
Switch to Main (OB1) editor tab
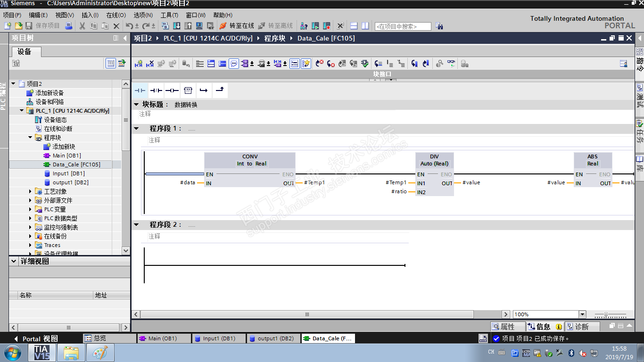tap(163, 338)
